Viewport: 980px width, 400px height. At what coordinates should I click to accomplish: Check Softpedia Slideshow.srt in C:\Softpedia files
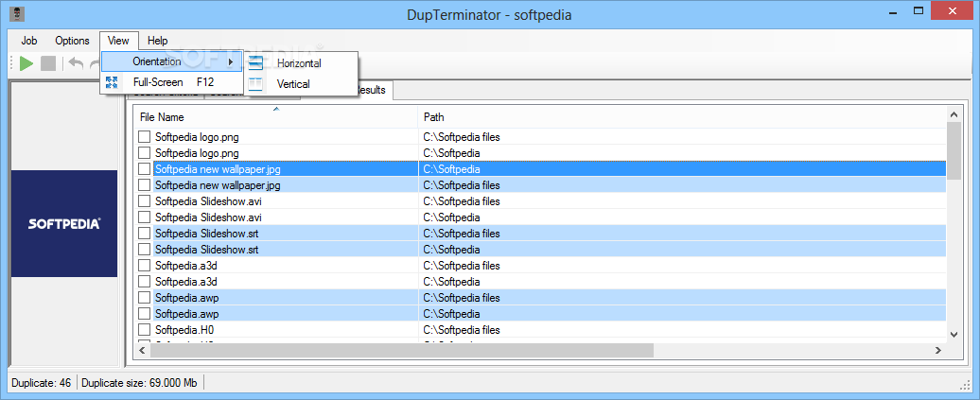pos(145,234)
